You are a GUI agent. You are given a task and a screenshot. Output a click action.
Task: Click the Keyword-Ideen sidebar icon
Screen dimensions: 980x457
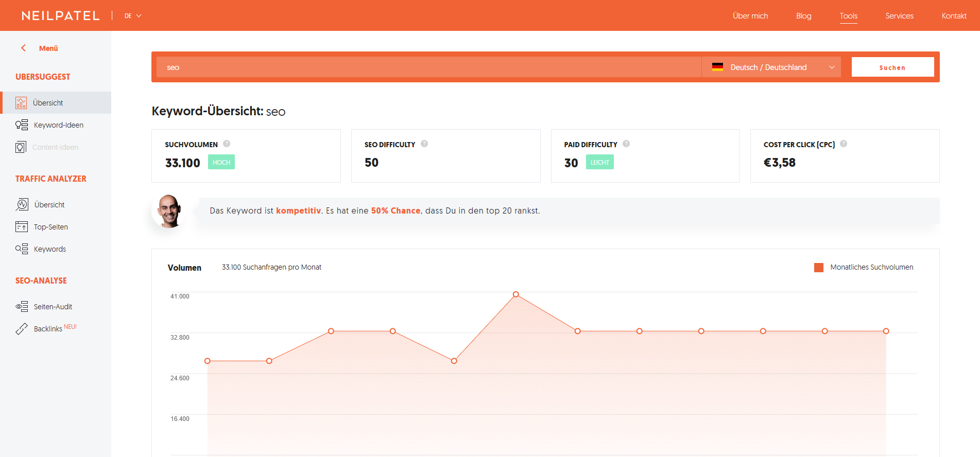22,125
